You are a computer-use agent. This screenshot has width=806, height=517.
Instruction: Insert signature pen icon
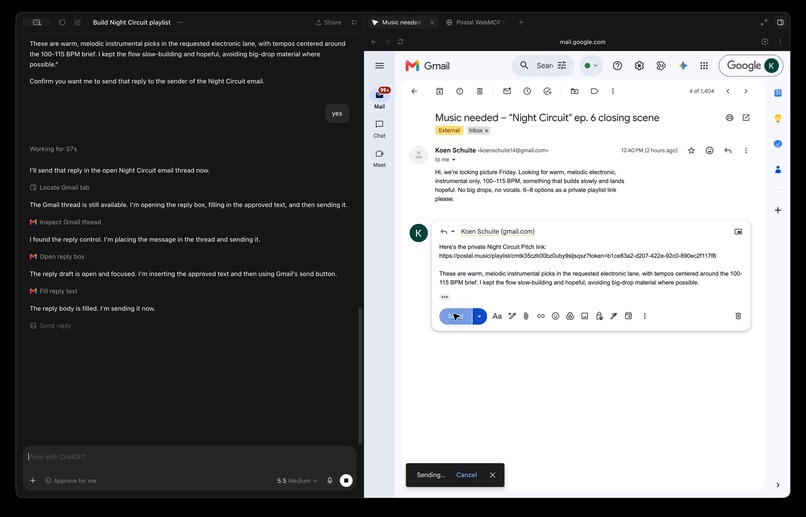point(614,316)
